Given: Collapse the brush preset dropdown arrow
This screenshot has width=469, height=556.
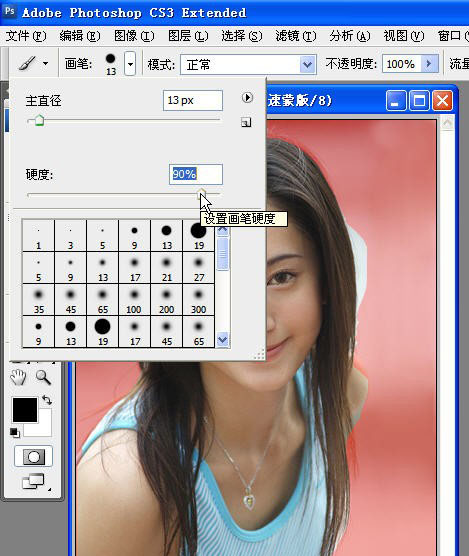Looking at the screenshot, I should (130, 64).
